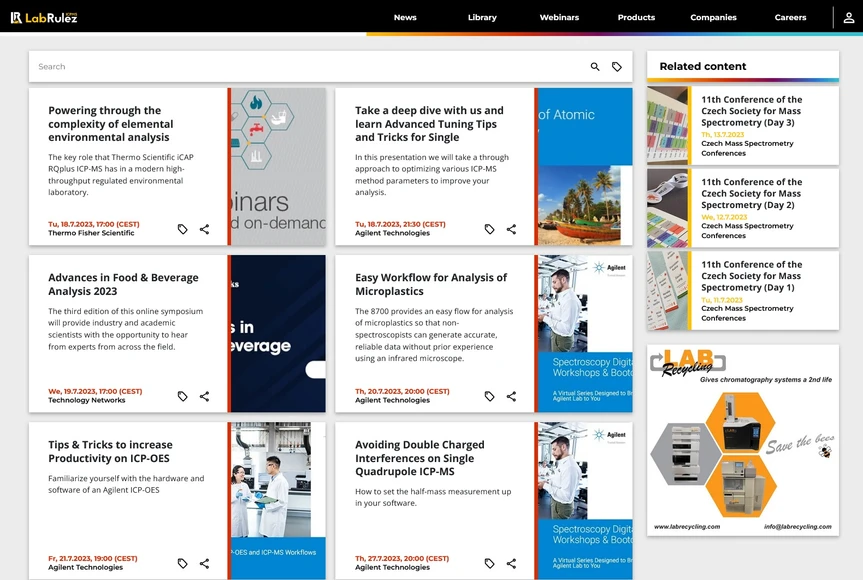Click Technology Networks company name
Image resolution: width=863 pixels, height=580 pixels.
click(x=86, y=401)
